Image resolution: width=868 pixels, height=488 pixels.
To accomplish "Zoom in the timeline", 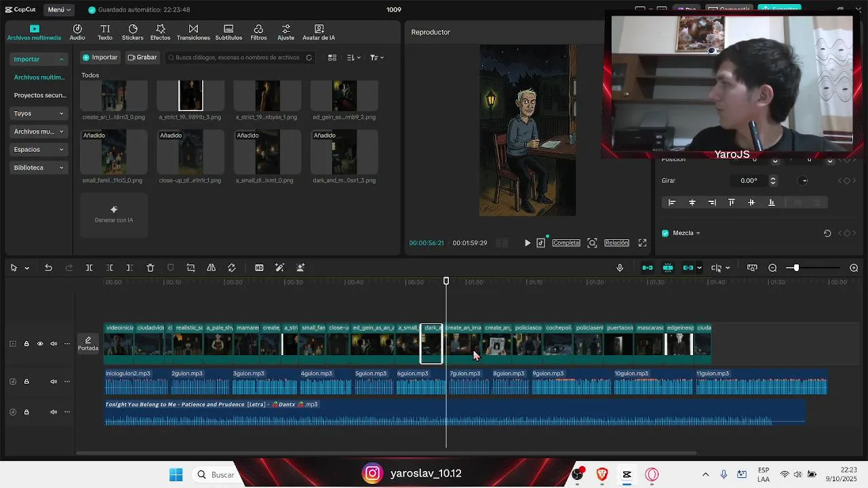I will pyautogui.click(x=854, y=268).
